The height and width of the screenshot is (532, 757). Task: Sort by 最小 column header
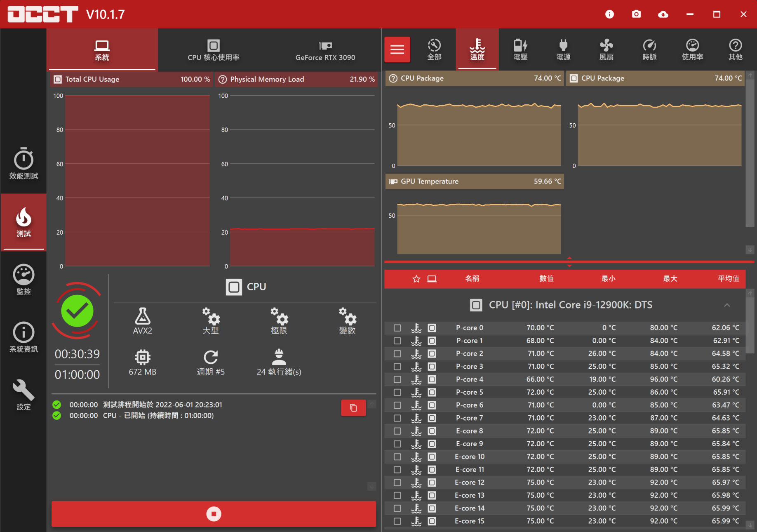tap(608, 279)
